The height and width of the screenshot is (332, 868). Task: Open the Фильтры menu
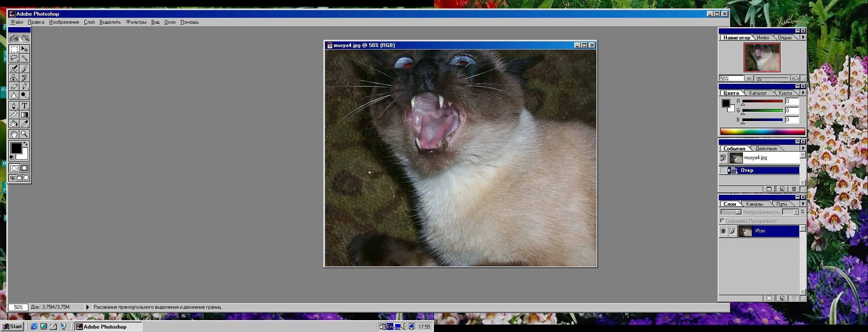pos(136,22)
